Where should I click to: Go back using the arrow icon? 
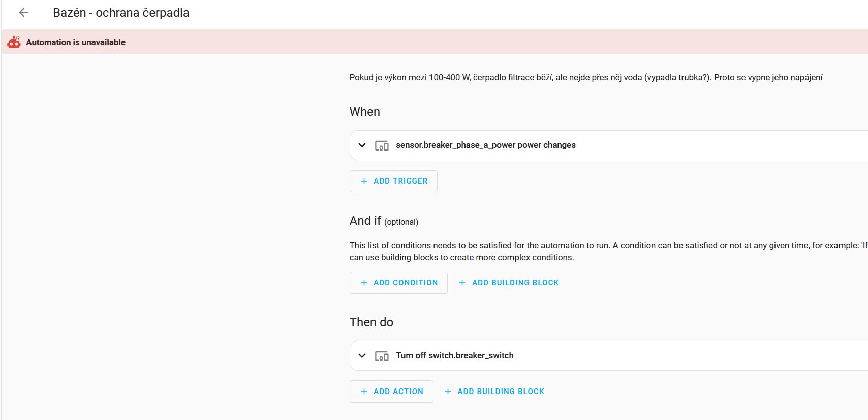tap(23, 13)
